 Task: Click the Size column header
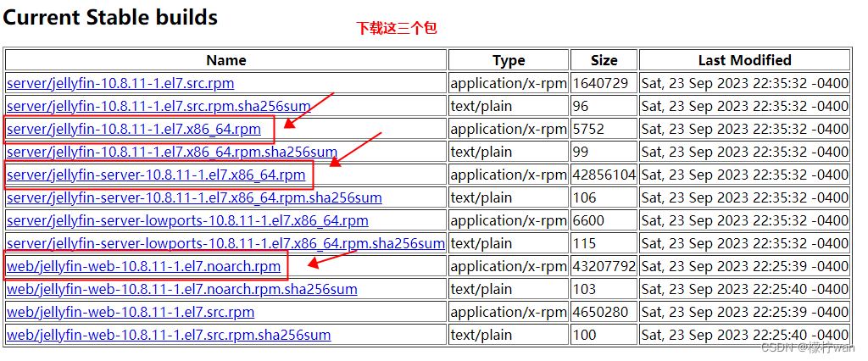(x=604, y=60)
